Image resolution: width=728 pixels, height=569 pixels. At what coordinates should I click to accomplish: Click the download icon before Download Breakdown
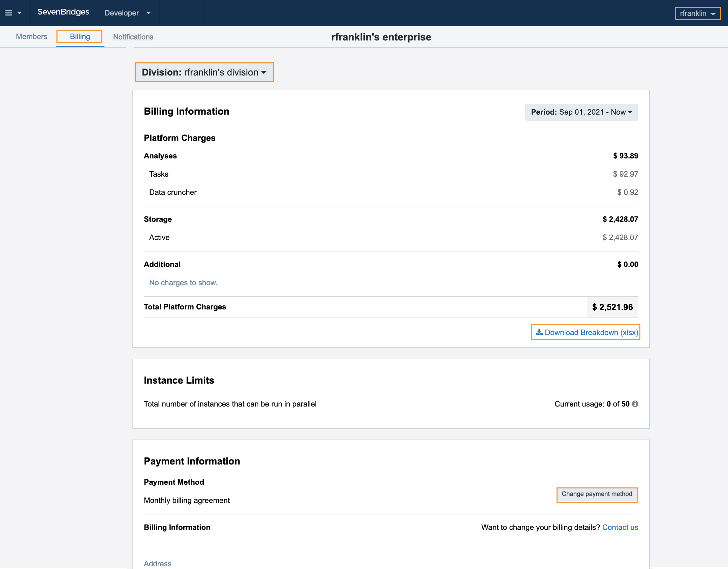(x=539, y=332)
